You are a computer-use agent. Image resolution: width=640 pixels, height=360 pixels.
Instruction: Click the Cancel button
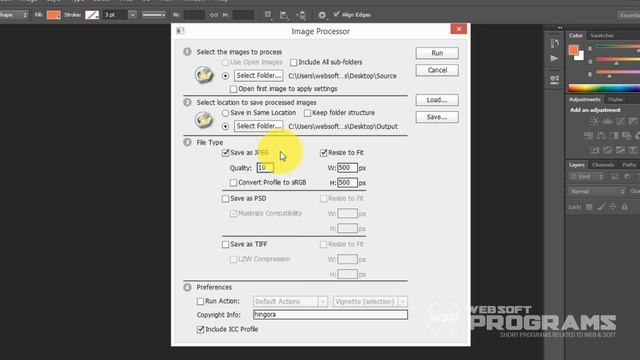point(437,70)
